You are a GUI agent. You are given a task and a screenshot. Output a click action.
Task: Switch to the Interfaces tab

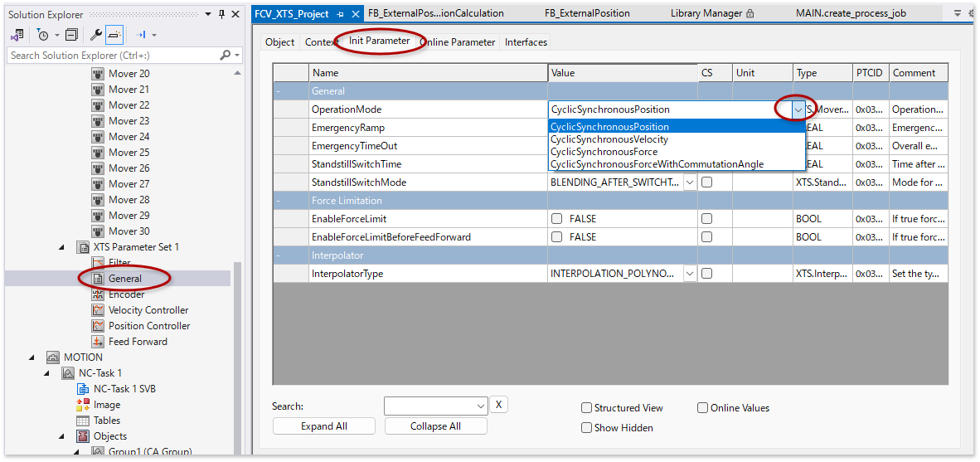(x=526, y=41)
